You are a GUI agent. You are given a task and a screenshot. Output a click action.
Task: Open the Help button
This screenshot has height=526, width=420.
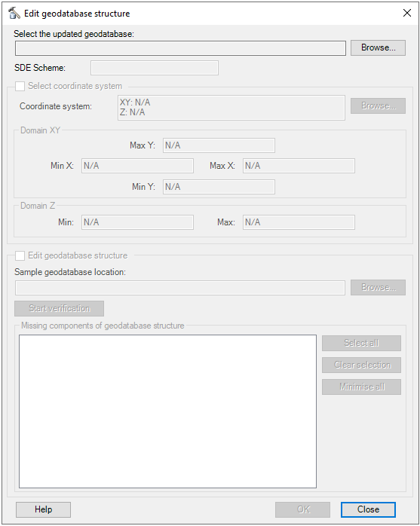click(x=43, y=509)
